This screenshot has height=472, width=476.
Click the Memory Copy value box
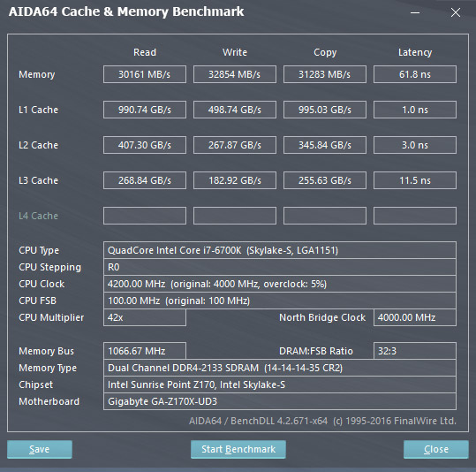point(325,74)
